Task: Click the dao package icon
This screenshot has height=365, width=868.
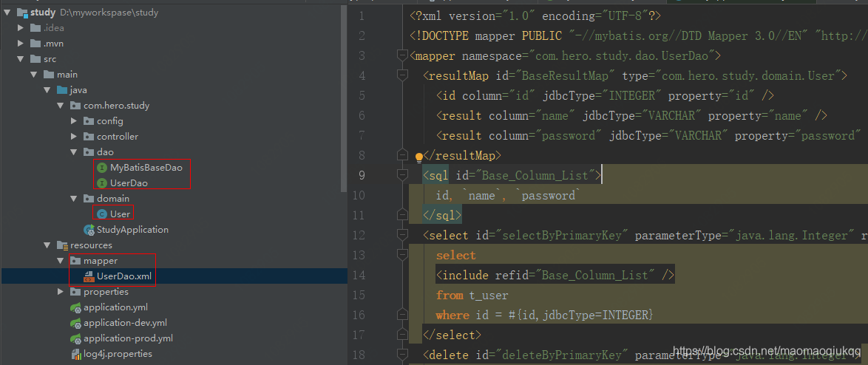Action: coord(88,151)
